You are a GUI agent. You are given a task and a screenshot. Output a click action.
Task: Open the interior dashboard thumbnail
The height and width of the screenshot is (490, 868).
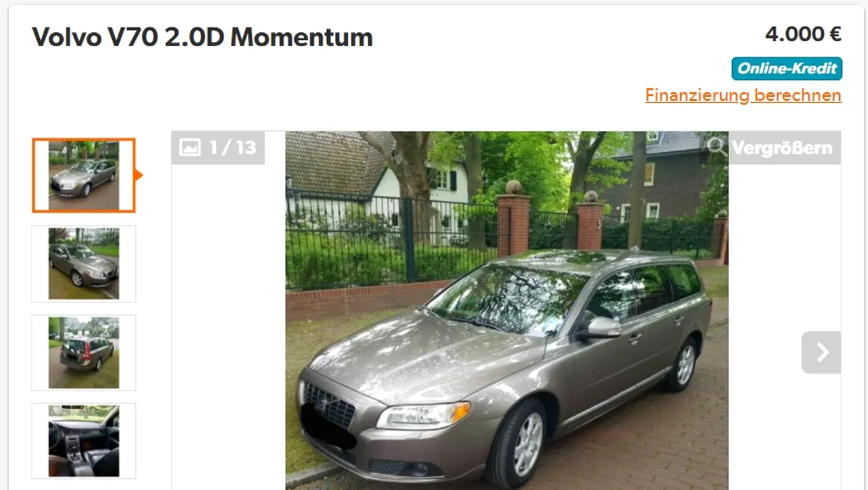[83, 441]
